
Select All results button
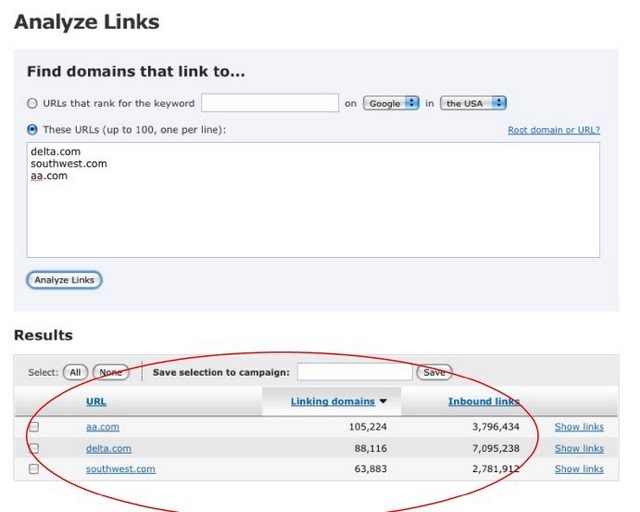click(75, 372)
